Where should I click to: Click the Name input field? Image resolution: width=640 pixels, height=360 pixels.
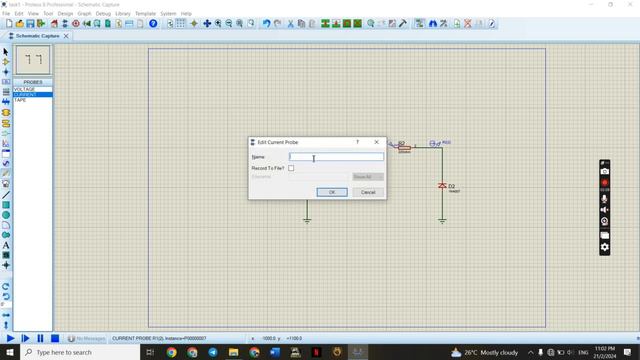pos(336,157)
